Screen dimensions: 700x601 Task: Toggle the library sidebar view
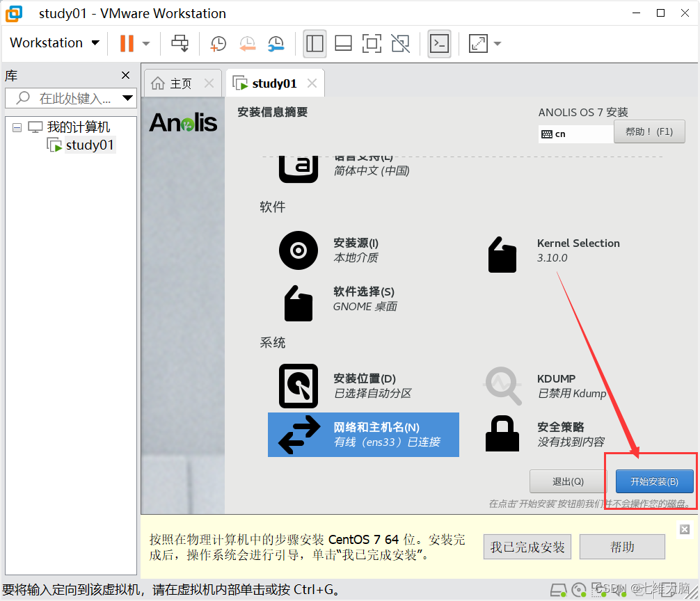pos(315,44)
